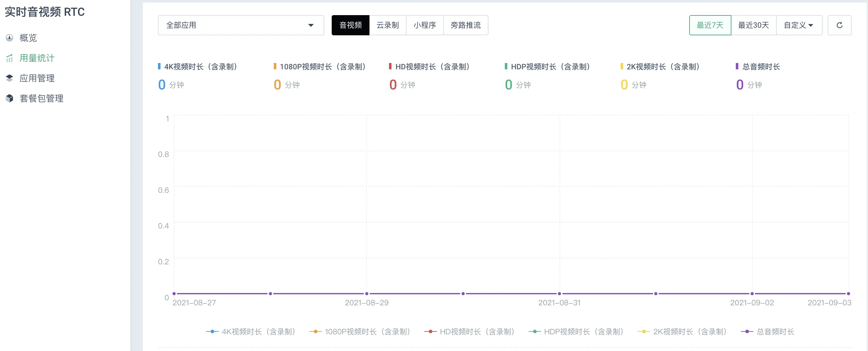Click the data point at 2021-09-03

[x=848, y=294]
